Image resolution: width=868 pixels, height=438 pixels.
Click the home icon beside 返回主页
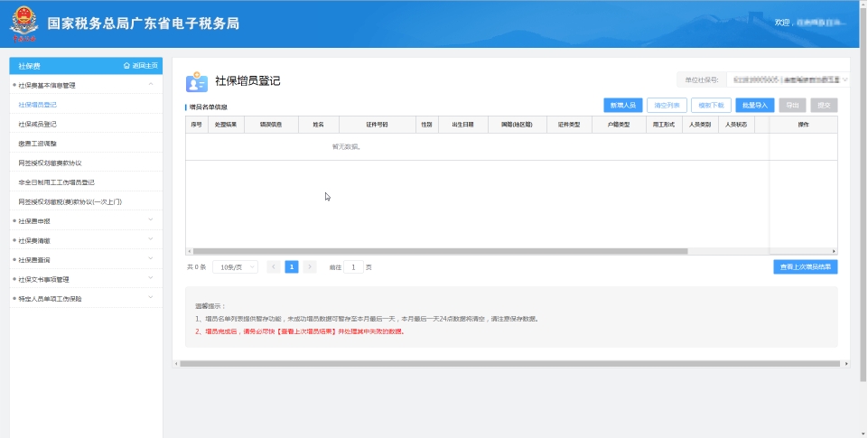pos(126,66)
